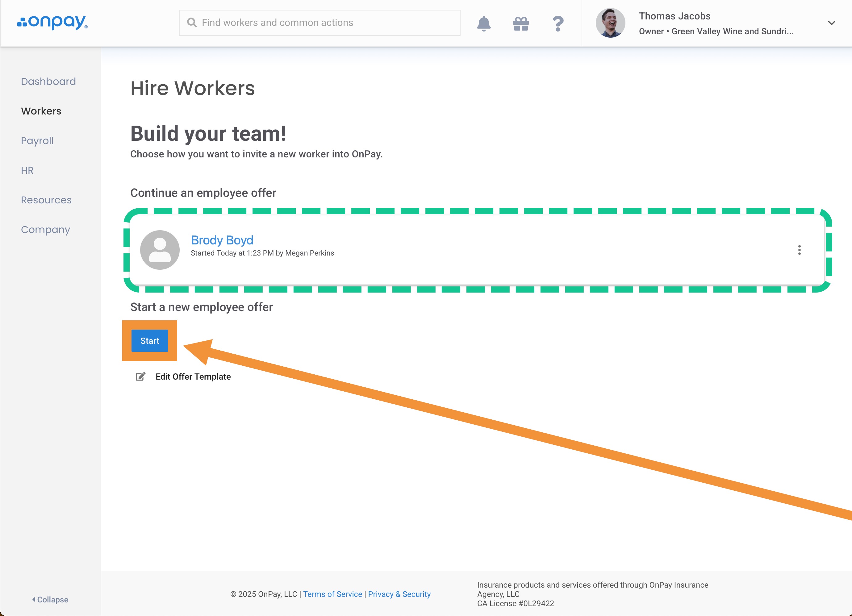Screen dimensions: 852x616
Task: Click the gift rewards icon
Action: [521, 23]
